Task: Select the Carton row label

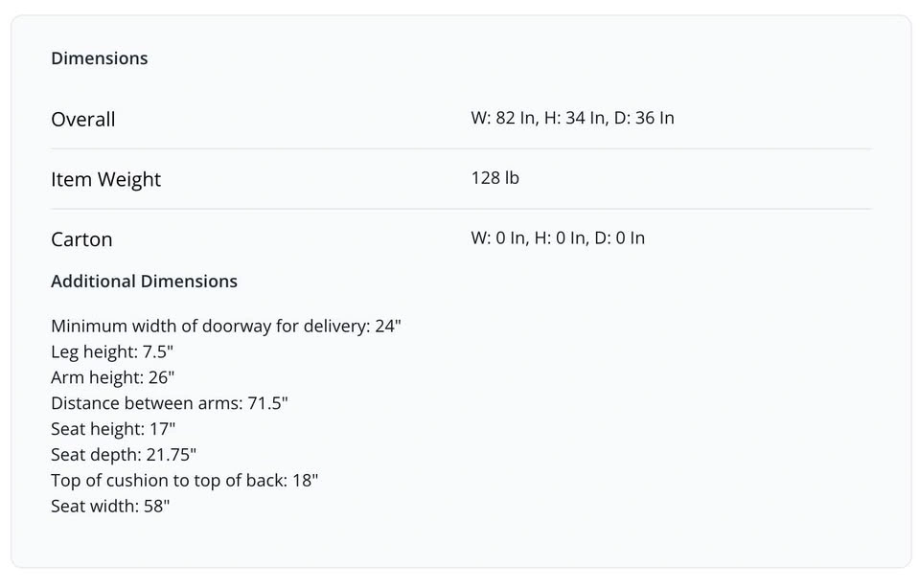Action: [81, 239]
